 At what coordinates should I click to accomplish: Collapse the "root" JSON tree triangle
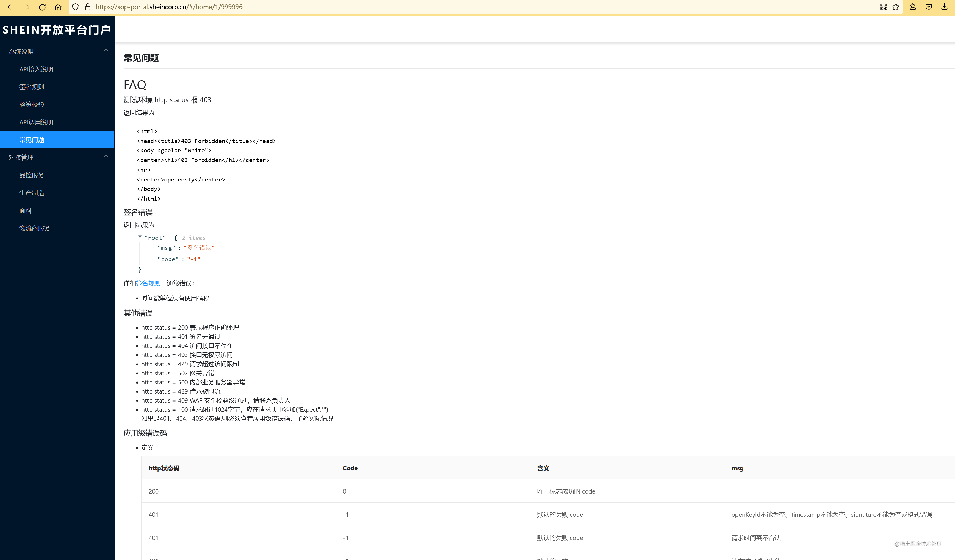(140, 237)
